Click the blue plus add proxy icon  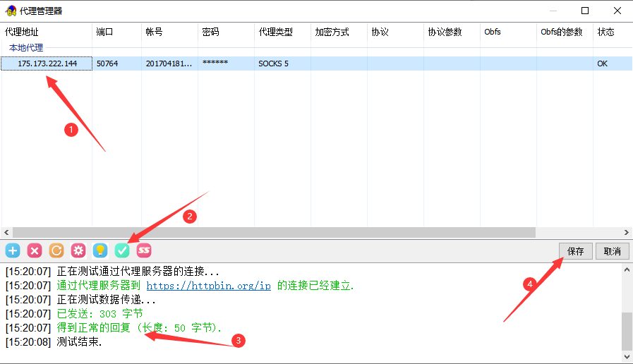[13, 250]
